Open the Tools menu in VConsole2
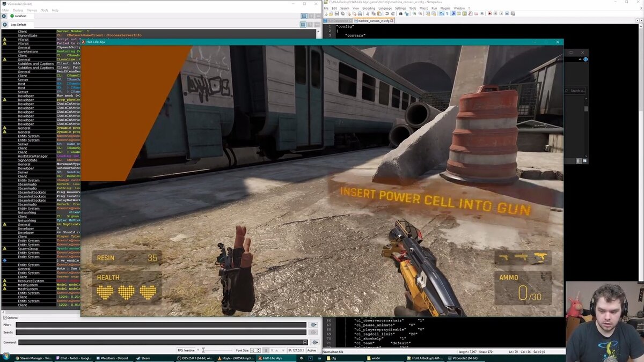Viewport: 644px width, 362px height. tap(45, 10)
